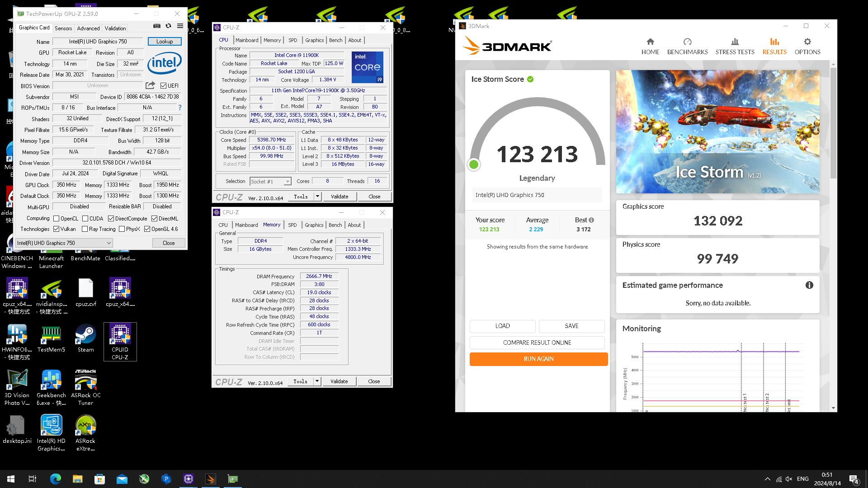This screenshot has height=488, width=868.
Task: Click the Lookup button in GPU-Z
Action: (165, 41)
